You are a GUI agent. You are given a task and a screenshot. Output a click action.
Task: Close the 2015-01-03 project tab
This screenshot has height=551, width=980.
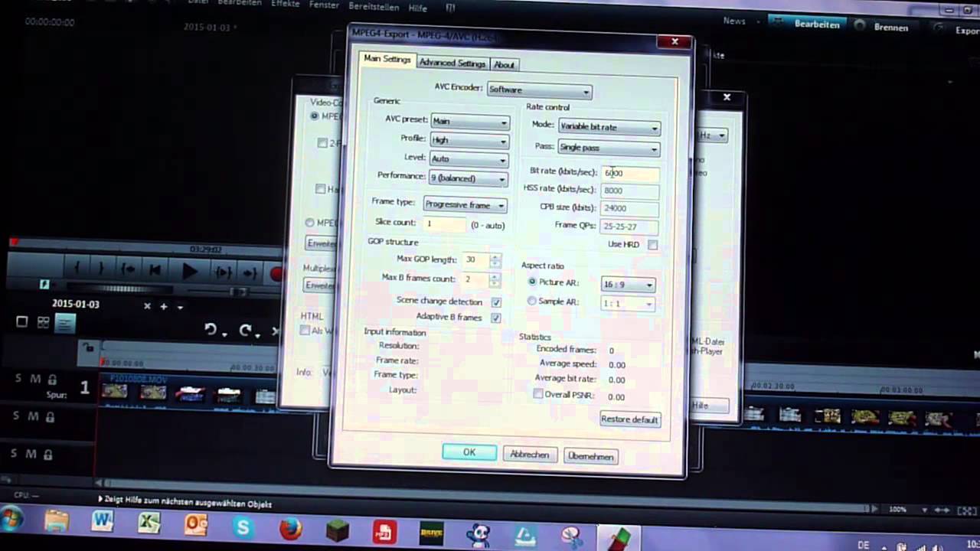click(147, 306)
